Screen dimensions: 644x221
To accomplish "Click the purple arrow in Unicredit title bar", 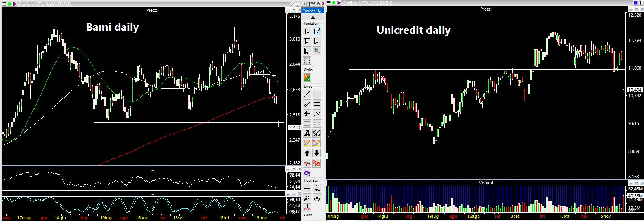I will (x=339, y=4).
